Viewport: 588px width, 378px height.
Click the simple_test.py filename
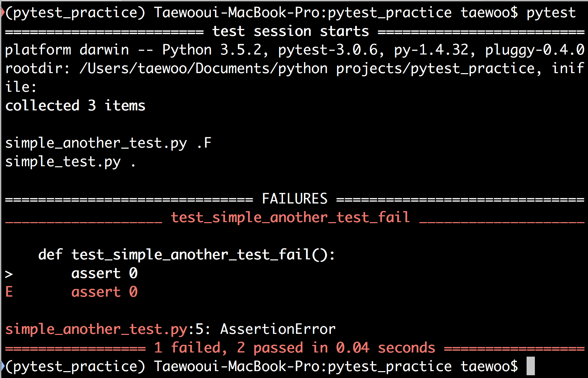pyautogui.click(x=63, y=162)
